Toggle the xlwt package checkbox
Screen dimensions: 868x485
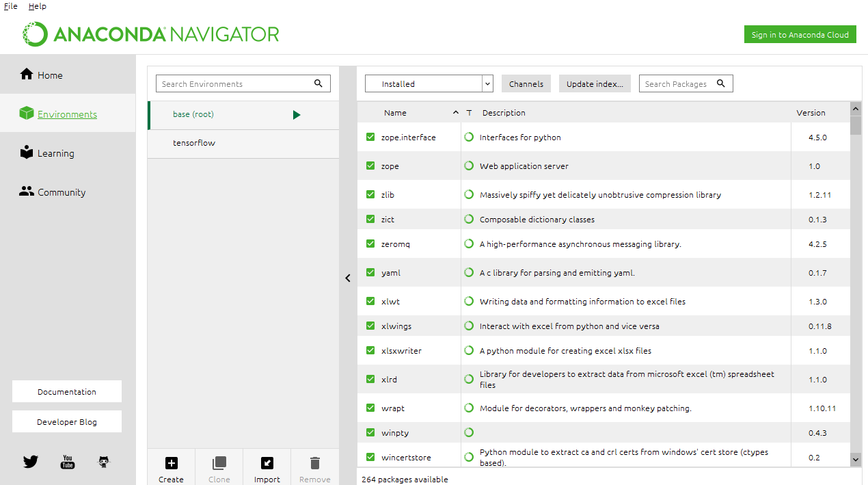[370, 301]
